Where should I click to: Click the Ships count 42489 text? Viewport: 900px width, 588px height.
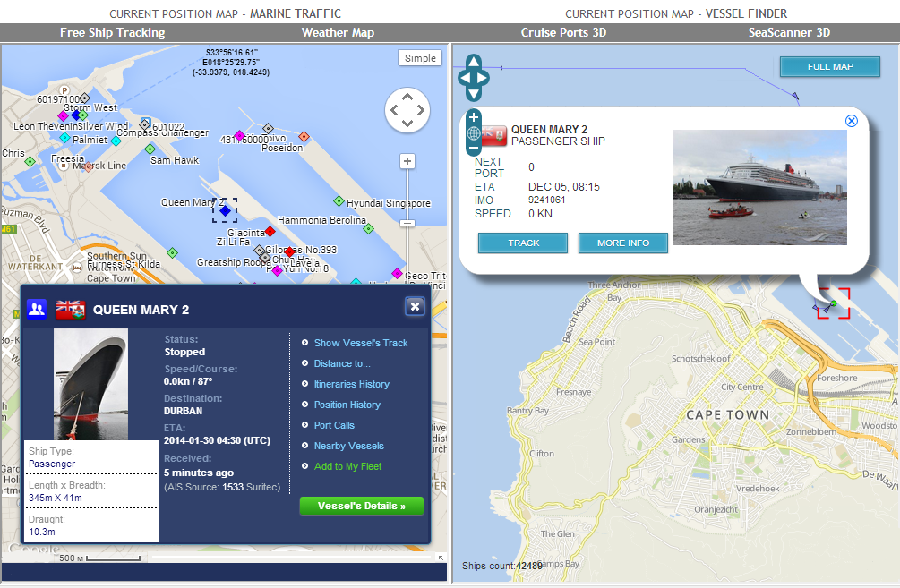[x=502, y=566]
